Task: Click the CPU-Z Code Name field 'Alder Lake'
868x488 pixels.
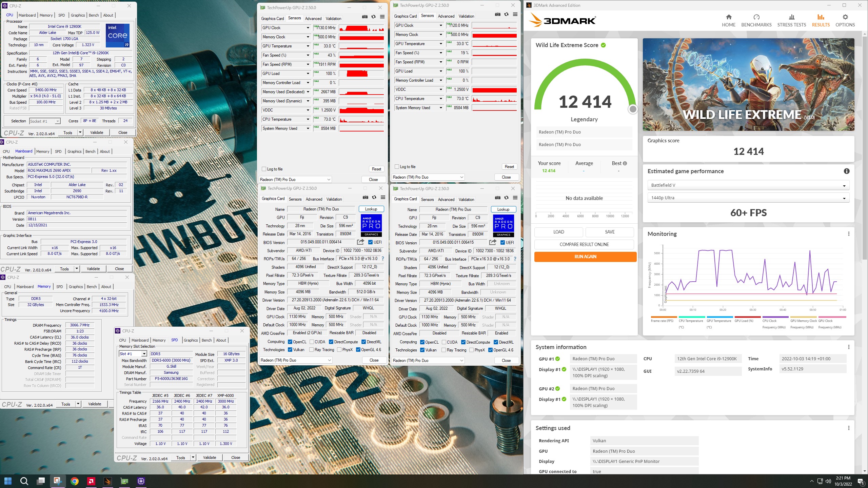Action: pyautogui.click(x=48, y=33)
